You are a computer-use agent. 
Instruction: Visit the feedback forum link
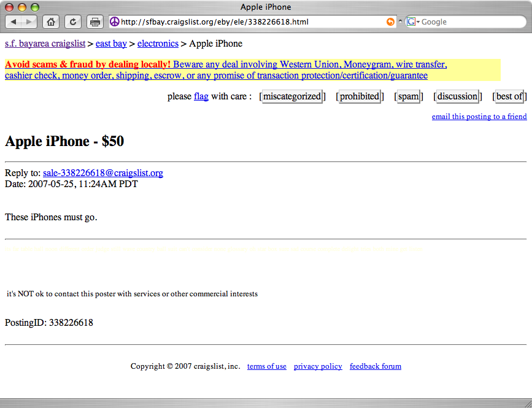click(x=376, y=366)
